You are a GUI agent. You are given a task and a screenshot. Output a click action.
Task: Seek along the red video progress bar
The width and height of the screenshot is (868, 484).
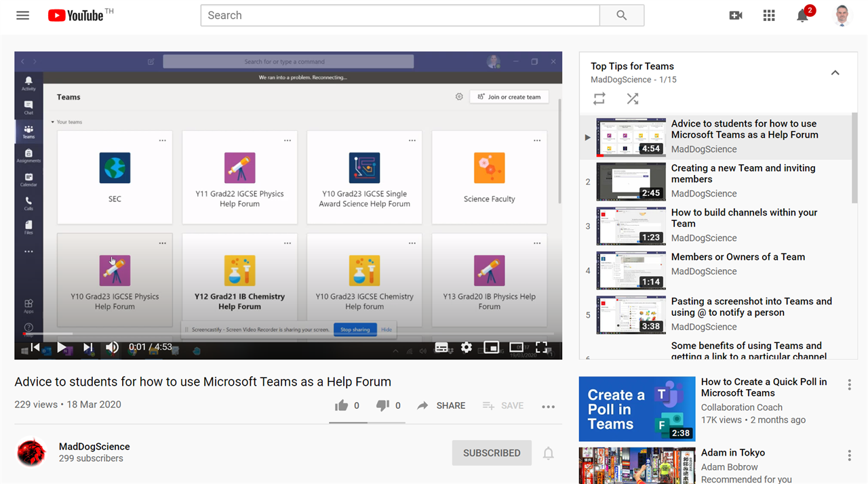pyautogui.click(x=288, y=334)
